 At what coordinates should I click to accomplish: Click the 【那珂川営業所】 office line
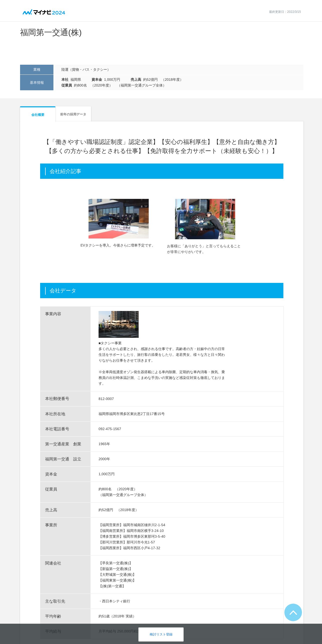[127, 542]
